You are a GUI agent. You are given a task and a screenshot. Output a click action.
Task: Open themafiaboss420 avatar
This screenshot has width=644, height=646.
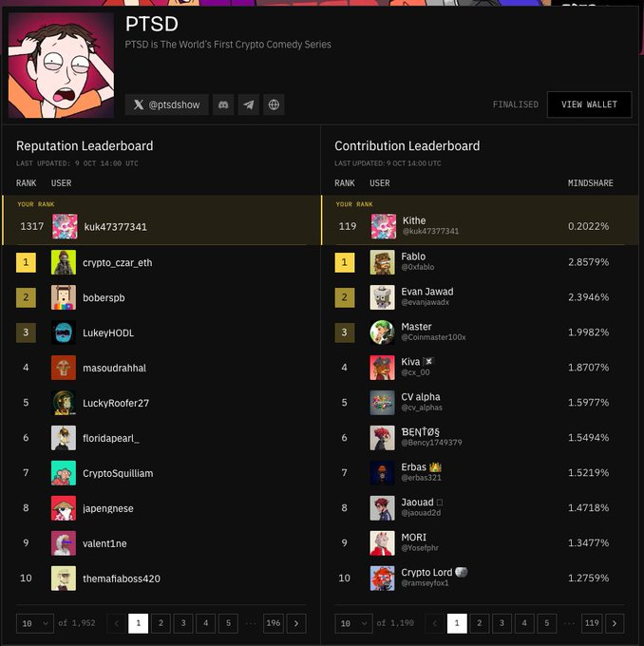(x=64, y=579)
